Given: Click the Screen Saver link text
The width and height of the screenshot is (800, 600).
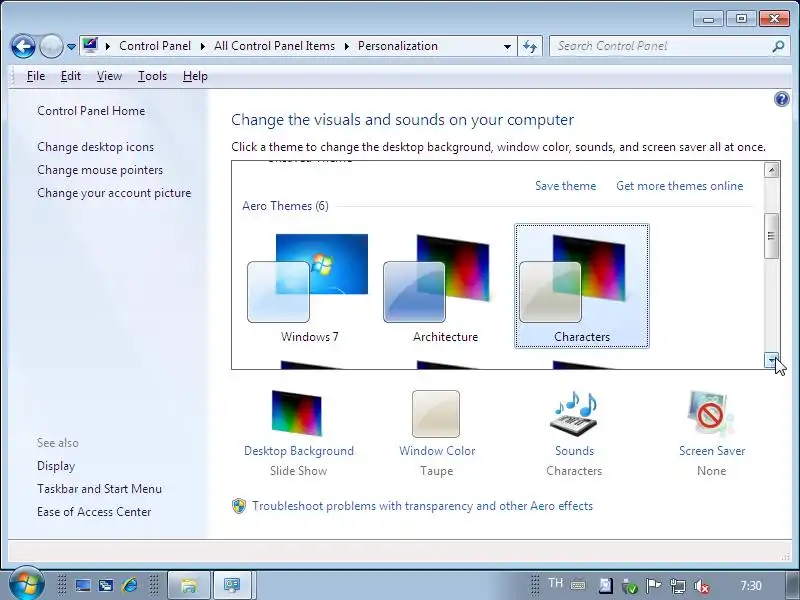Looking at the screenshot, I should click(x=712, y=451).
